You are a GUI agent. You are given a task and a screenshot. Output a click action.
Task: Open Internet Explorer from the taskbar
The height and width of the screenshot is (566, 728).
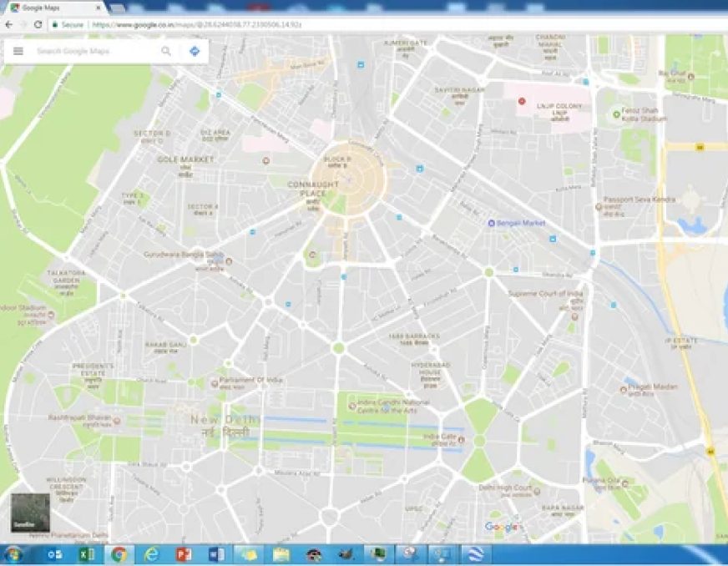point(151,555)
